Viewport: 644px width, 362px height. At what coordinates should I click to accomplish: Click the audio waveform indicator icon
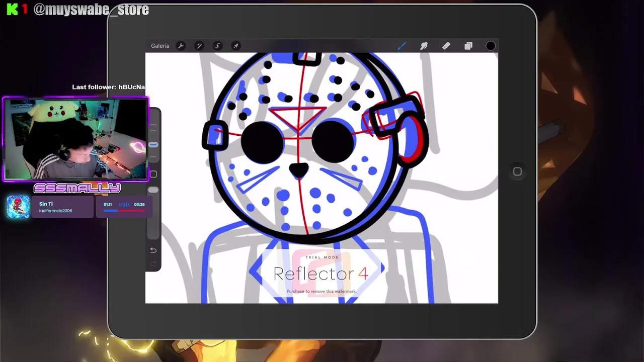pyautogui.click(x=124, y=205)
